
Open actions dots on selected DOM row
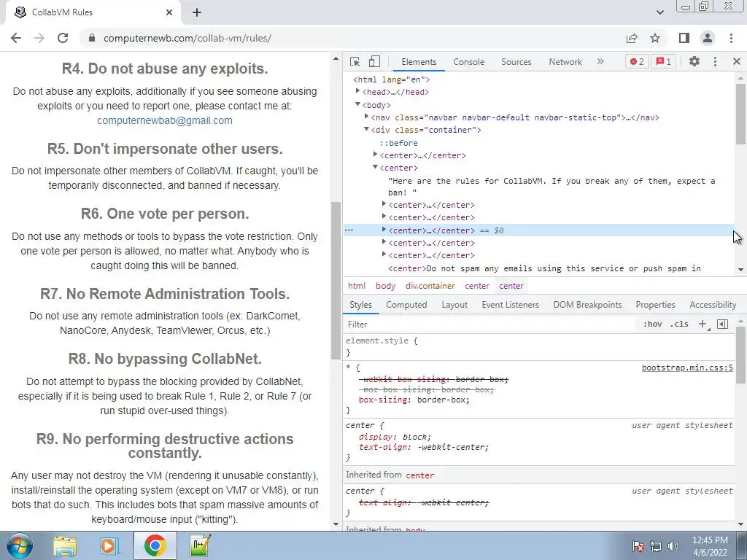click(x=349, y=230)
